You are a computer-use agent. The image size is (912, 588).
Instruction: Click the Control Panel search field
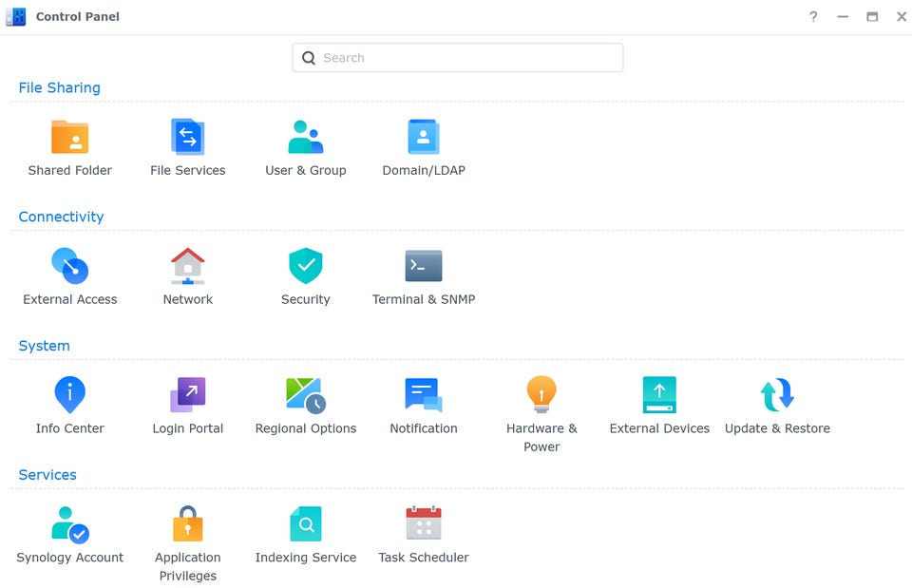458,58
